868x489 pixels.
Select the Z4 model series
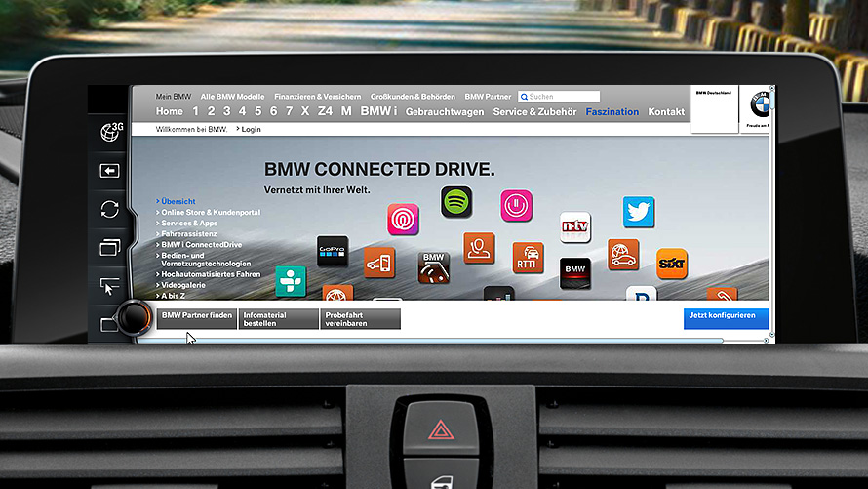(325, 111)
